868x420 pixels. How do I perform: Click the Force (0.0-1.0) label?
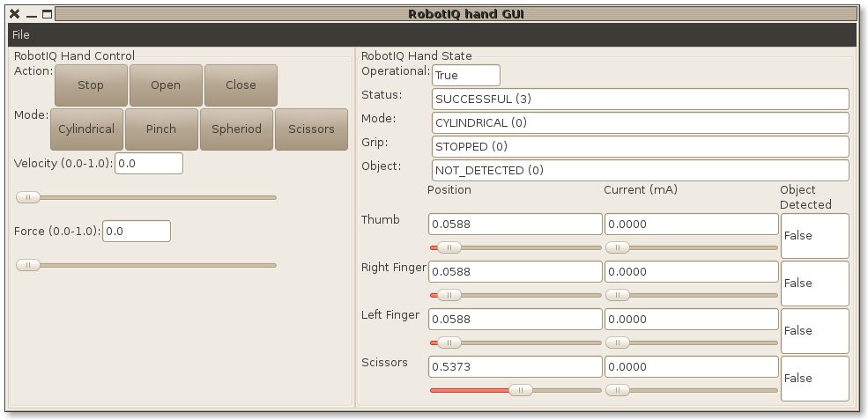click(57, 232)
